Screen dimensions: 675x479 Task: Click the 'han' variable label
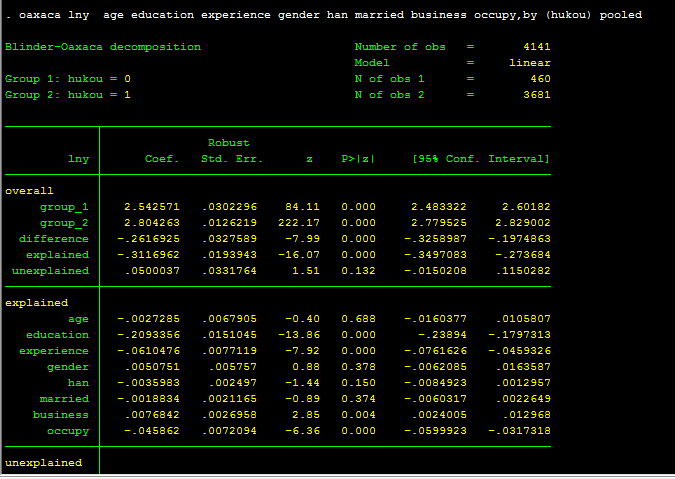pos(78,383)
